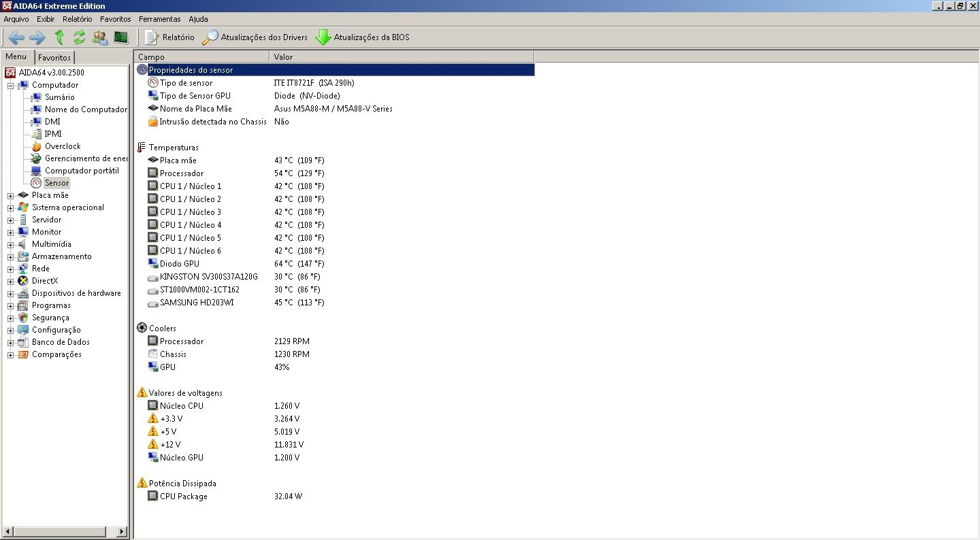Expand the Monitor tree node
The height and width of the screenshot is (540, 980).
11,233
